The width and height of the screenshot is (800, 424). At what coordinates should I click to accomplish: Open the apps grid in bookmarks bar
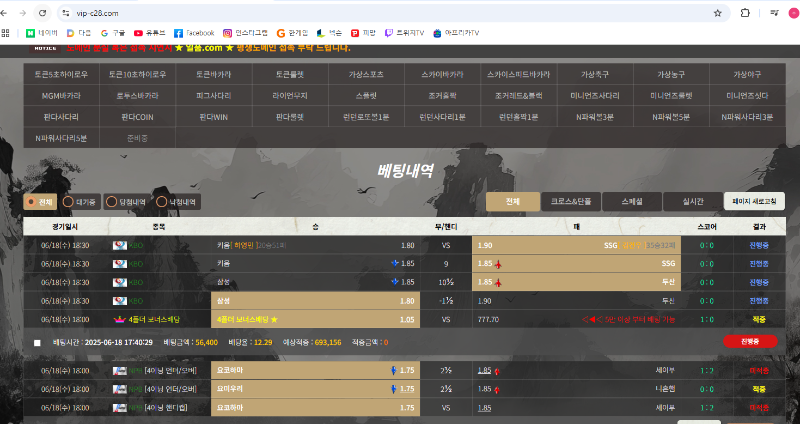[6, 33]
